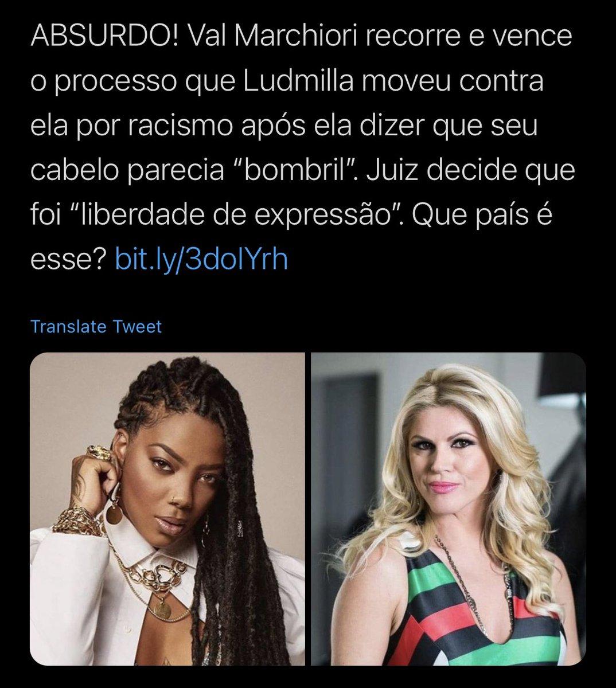Open the right photo of the blonde woman
Image resolution: width=616 pixels, height=688 pixels.
point(448,509)
